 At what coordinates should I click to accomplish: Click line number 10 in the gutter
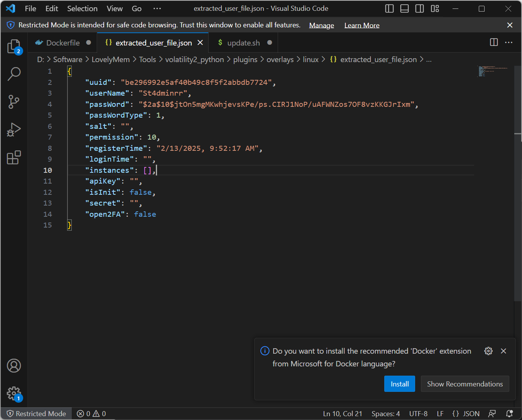pos(47,170)
